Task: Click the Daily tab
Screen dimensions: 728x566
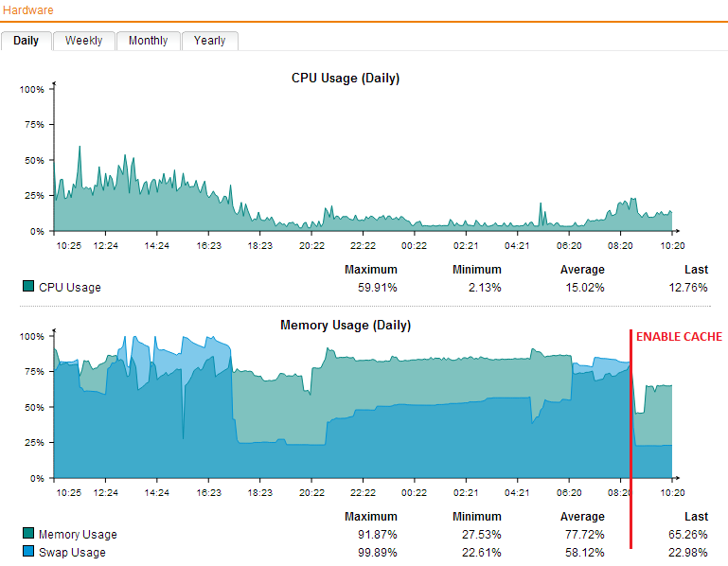Action: 26,41
